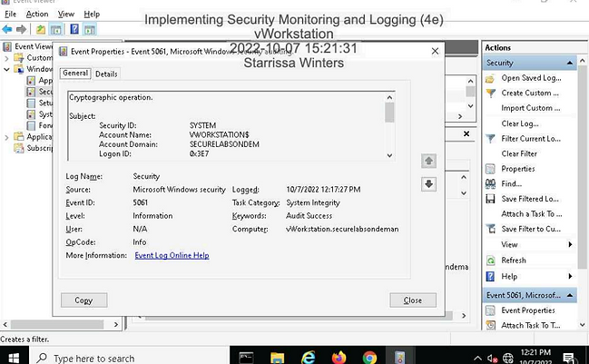Click the Save Filter to Custom icon
The image size is (589, 364).
pyautogui.click(x=490, y=229)
